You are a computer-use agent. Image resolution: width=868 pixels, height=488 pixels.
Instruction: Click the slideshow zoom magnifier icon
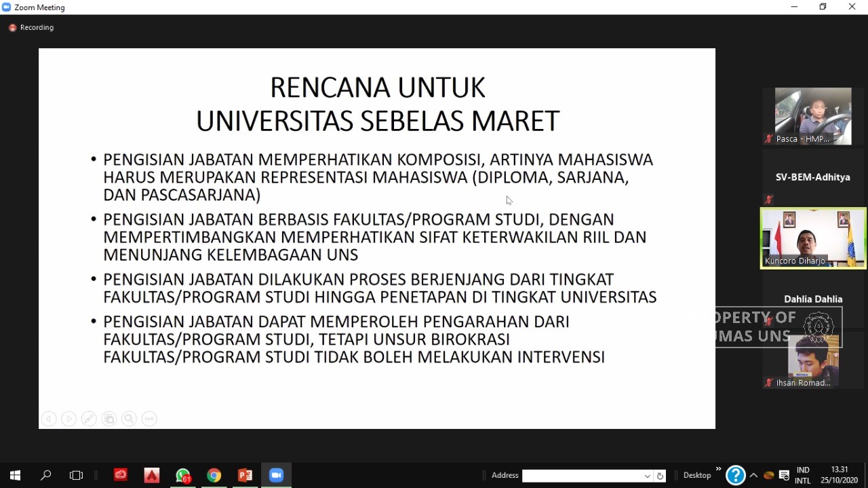pyautogui.click(x=129, y=419)
